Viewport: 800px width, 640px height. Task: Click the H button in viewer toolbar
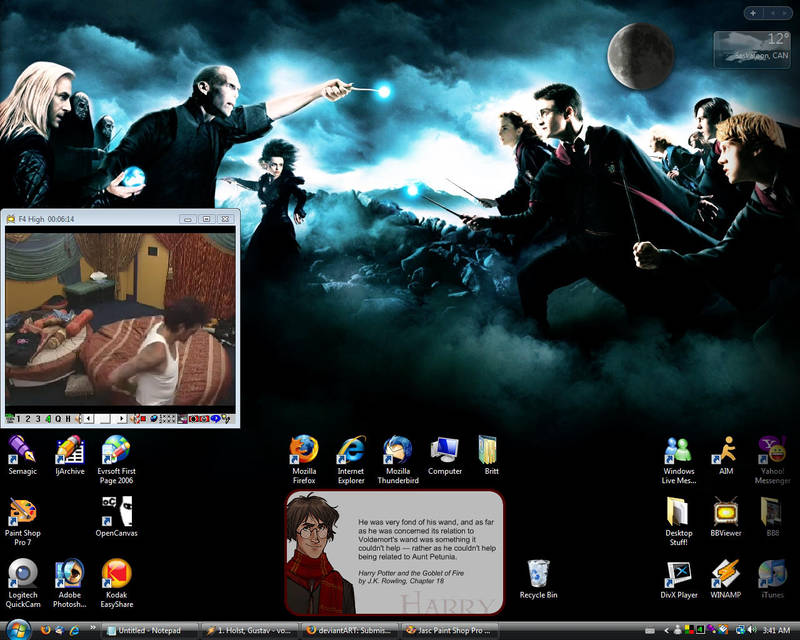[x=68, y=419]
